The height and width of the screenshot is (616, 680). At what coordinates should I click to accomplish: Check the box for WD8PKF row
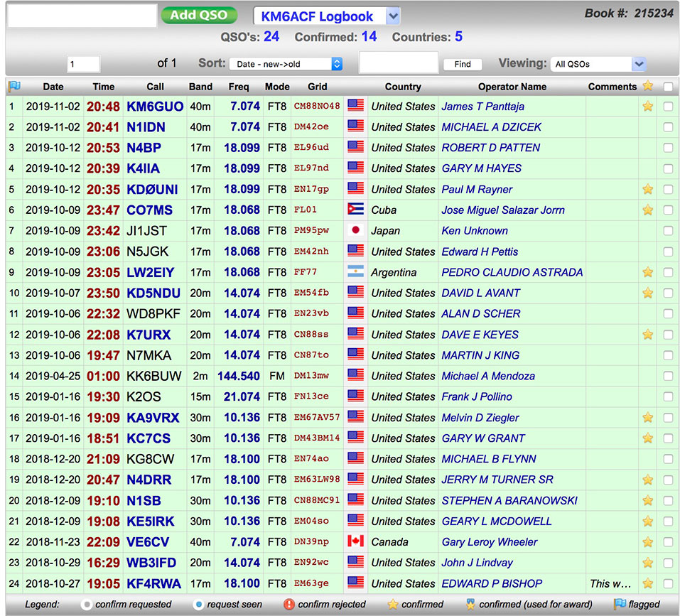coord(669,314)
